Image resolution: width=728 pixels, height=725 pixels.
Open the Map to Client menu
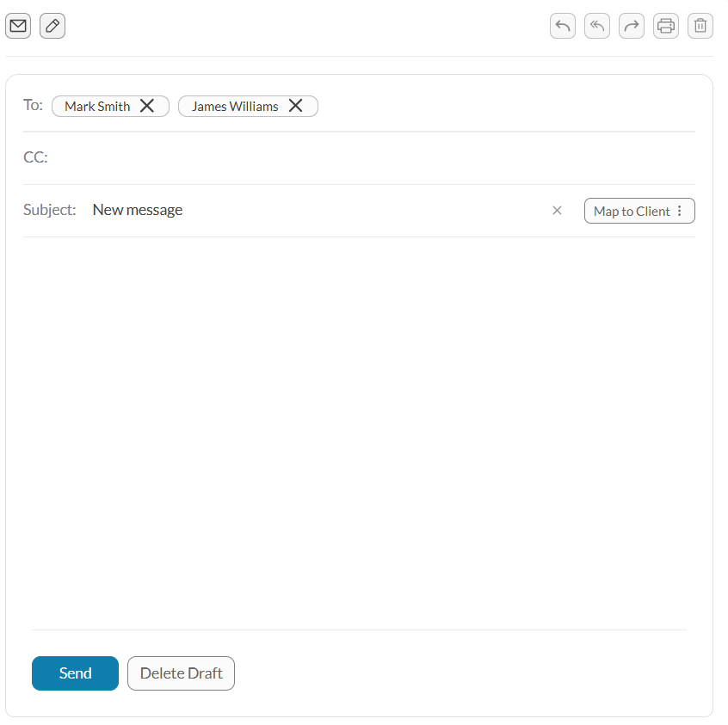point(639,212)
